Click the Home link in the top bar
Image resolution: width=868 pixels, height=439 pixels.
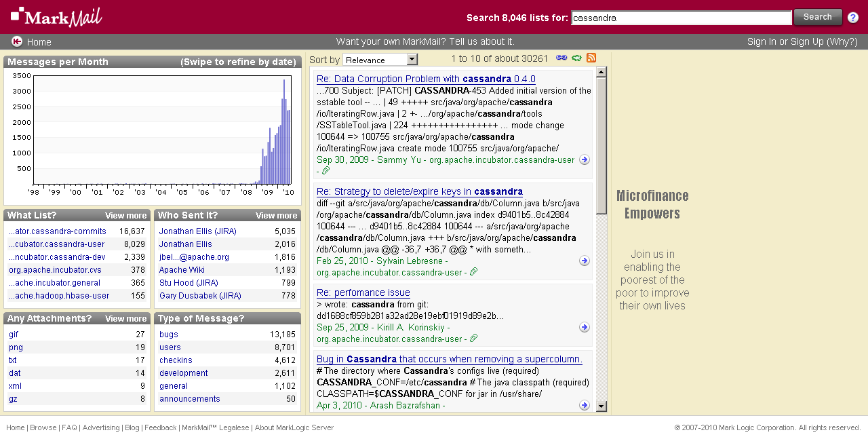[x=39, y=42]
